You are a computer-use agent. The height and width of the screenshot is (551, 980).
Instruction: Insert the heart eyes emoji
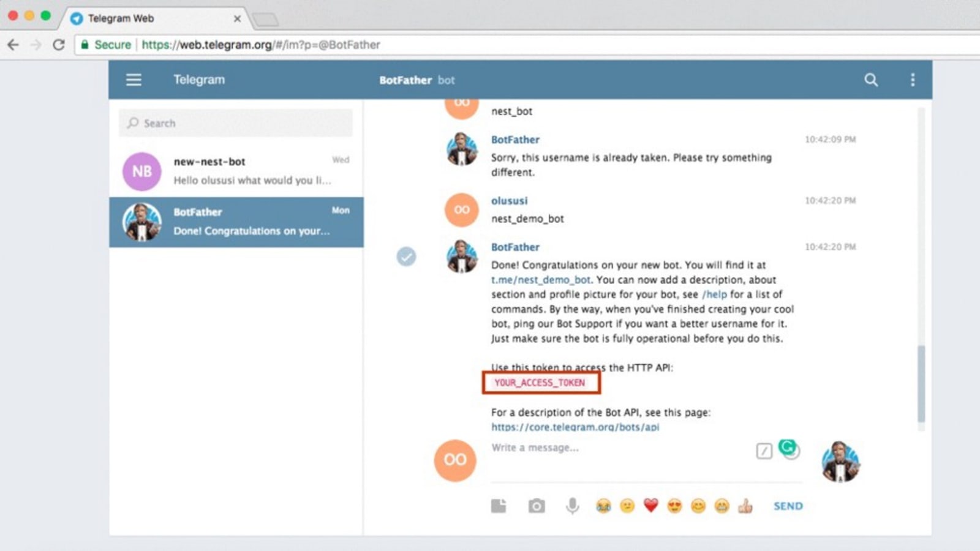pyautogui.click(x=674, y=506)
